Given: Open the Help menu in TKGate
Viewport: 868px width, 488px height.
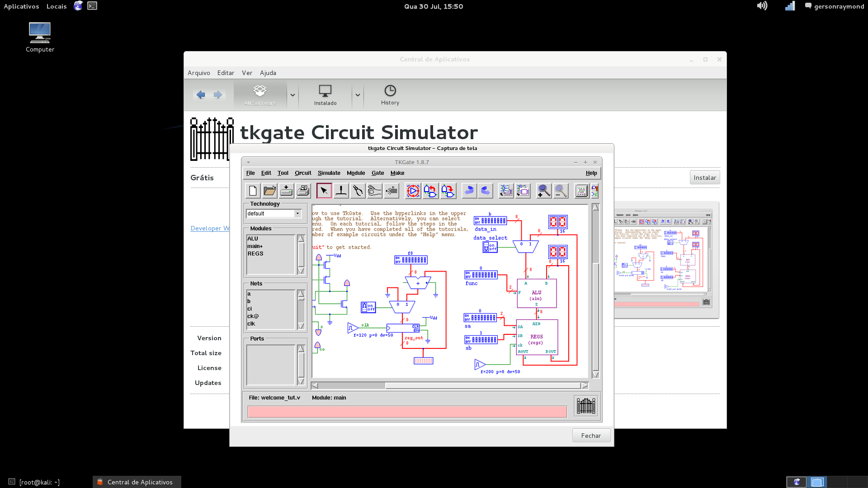Looking at the screenshot, I should point(591,173).
